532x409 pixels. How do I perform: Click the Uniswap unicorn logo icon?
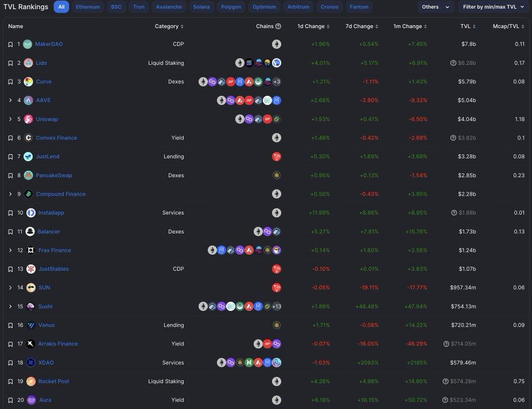28,119
